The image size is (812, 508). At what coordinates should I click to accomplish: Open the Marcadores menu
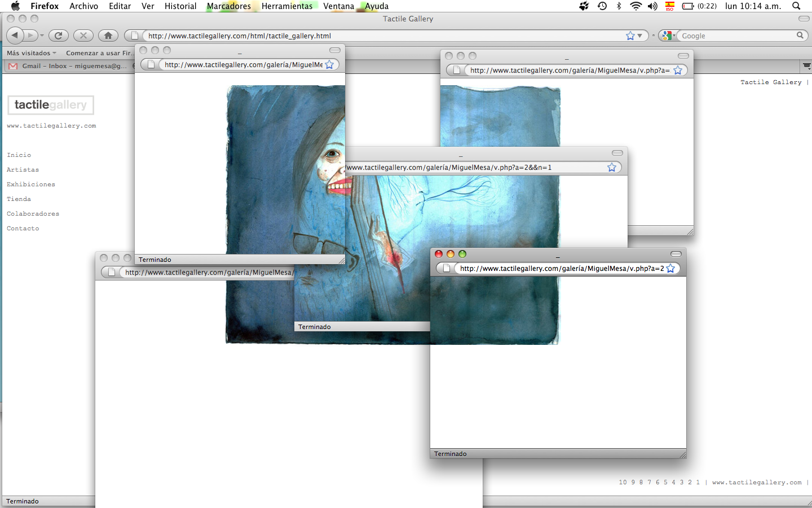click(228, 6)
